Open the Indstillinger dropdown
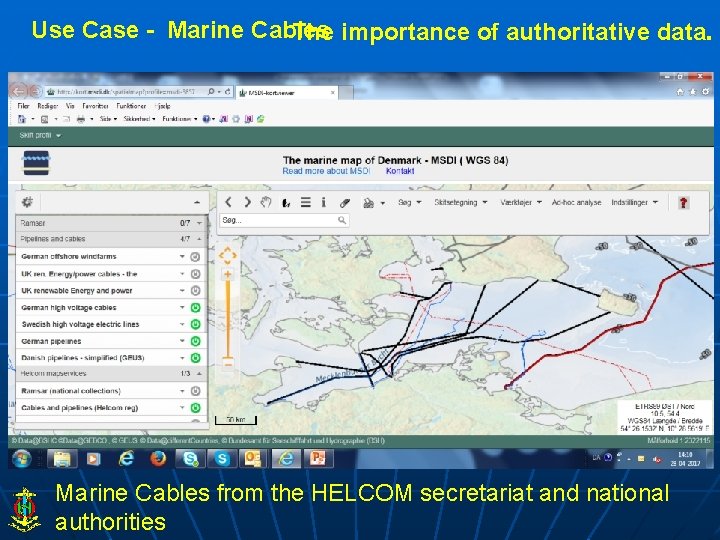 (x=635, y=202)
